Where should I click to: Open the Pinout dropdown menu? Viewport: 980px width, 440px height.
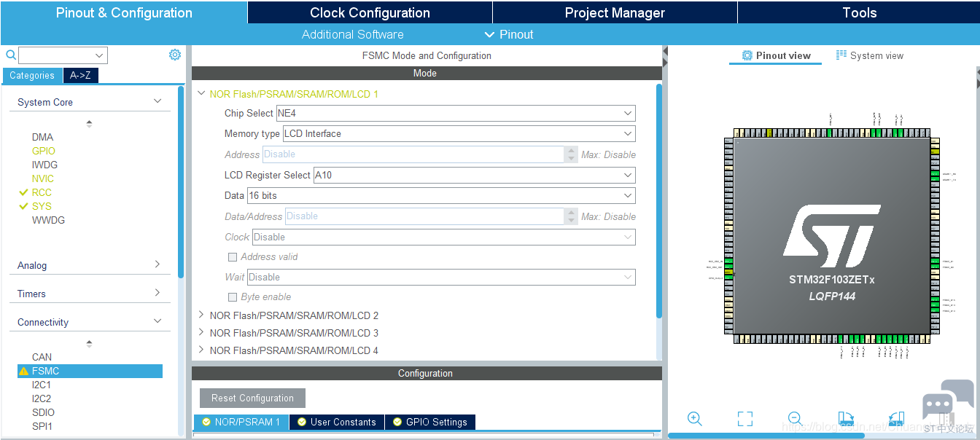point(509,34)
